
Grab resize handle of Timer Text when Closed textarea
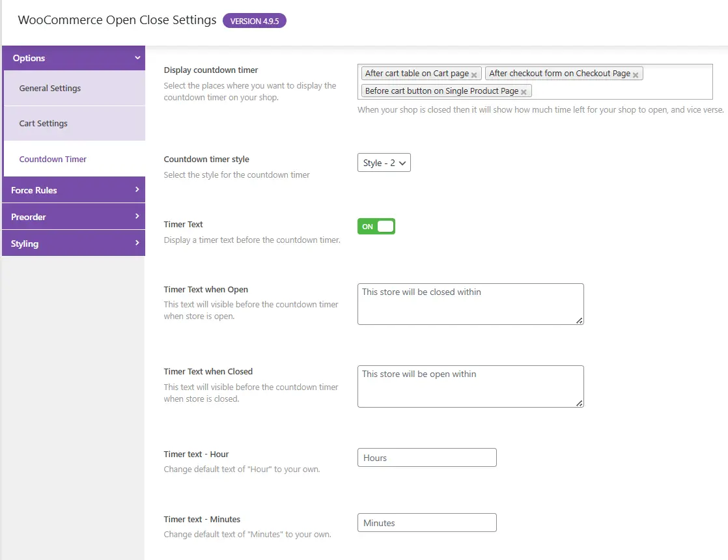click(580, 404)
